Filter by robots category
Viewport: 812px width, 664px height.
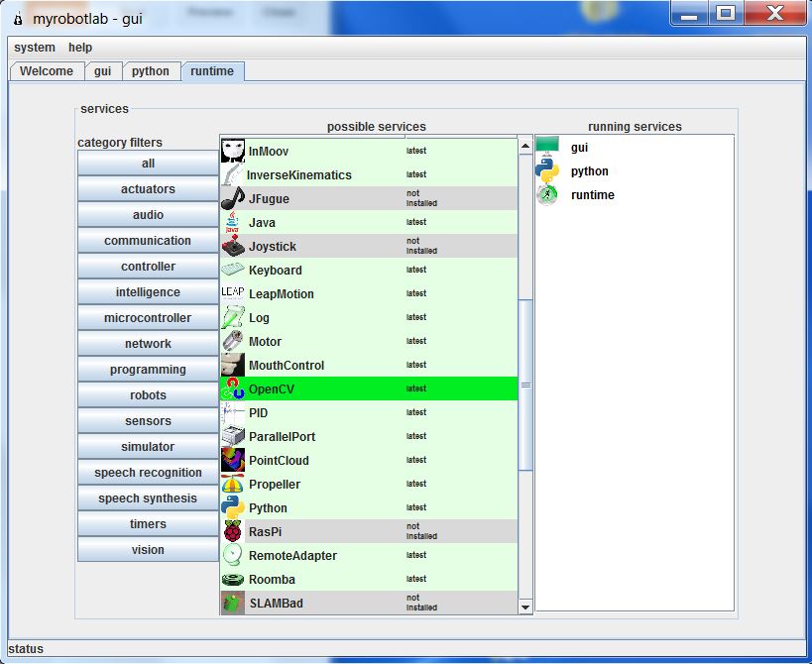click(x=148, y=395)
